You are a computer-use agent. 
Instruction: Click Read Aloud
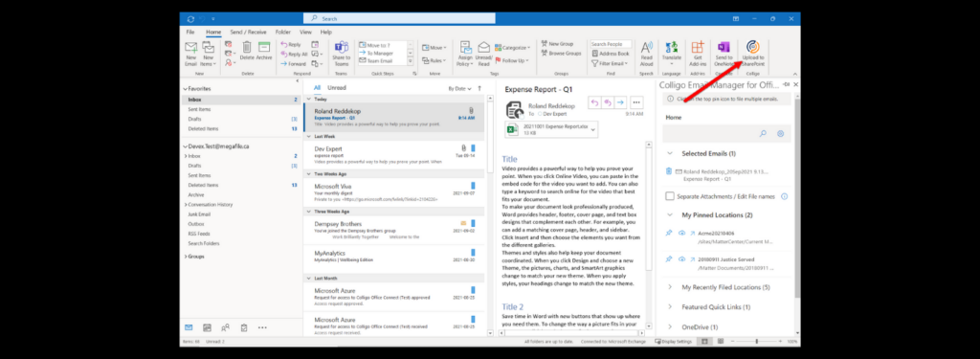(x=647, y=54)
